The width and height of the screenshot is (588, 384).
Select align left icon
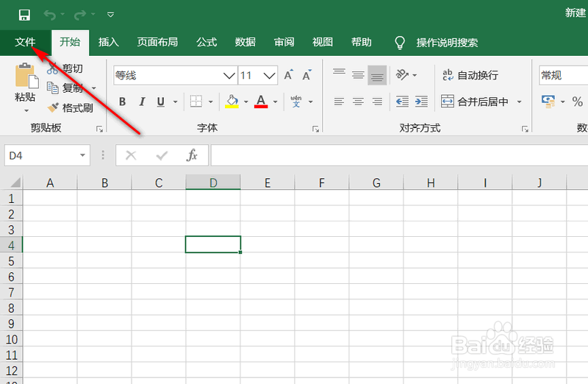point(339,102)
